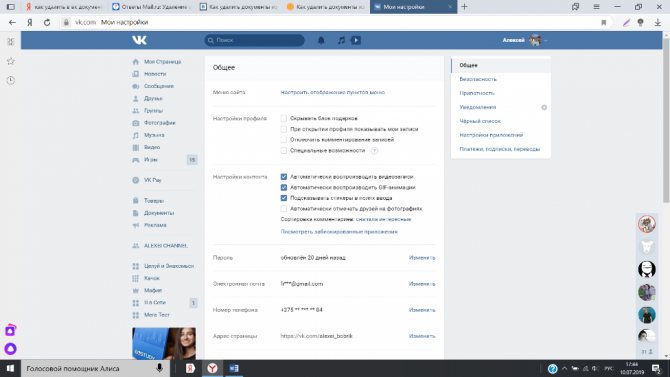Enable auto-tagging friends in photos checkbox

(x=284, y=209)
